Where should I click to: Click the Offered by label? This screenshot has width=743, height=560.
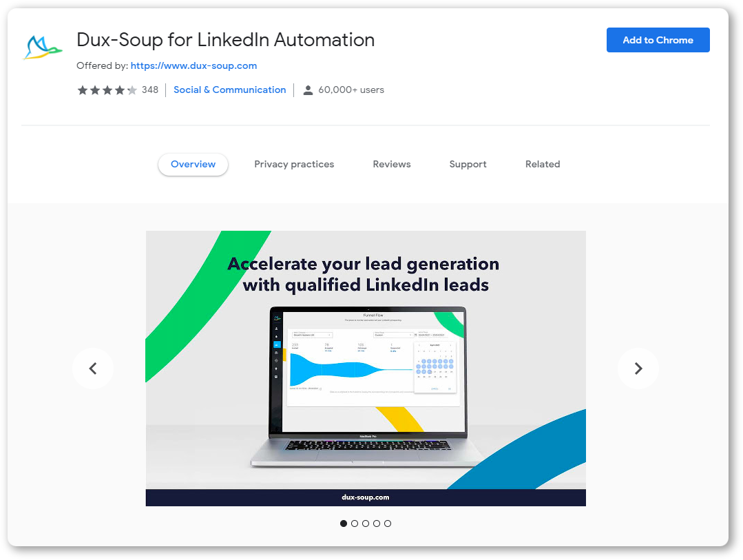pos(103,66)
